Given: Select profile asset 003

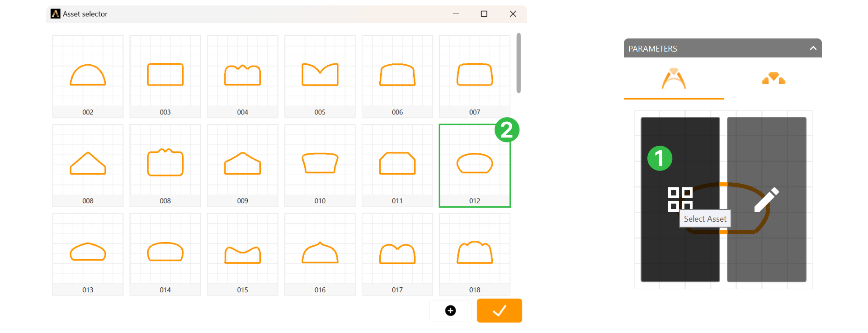Looking at the screenshot, I should tap(165, 76).
